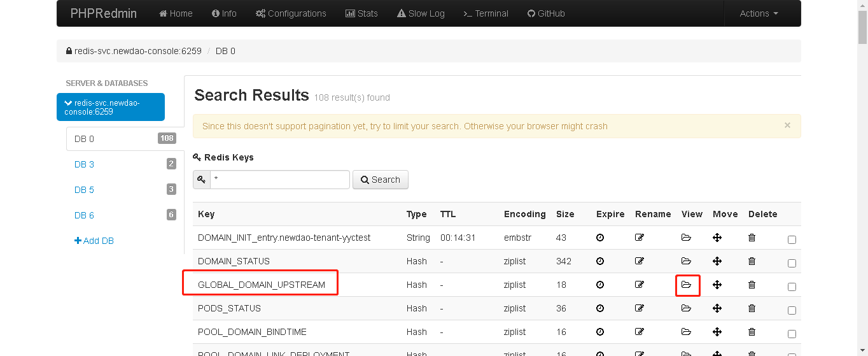This screenshot has height=356, width=868.
Task: Click rename icon for DOMAIN_STATUS key
Action: point(640,261)
